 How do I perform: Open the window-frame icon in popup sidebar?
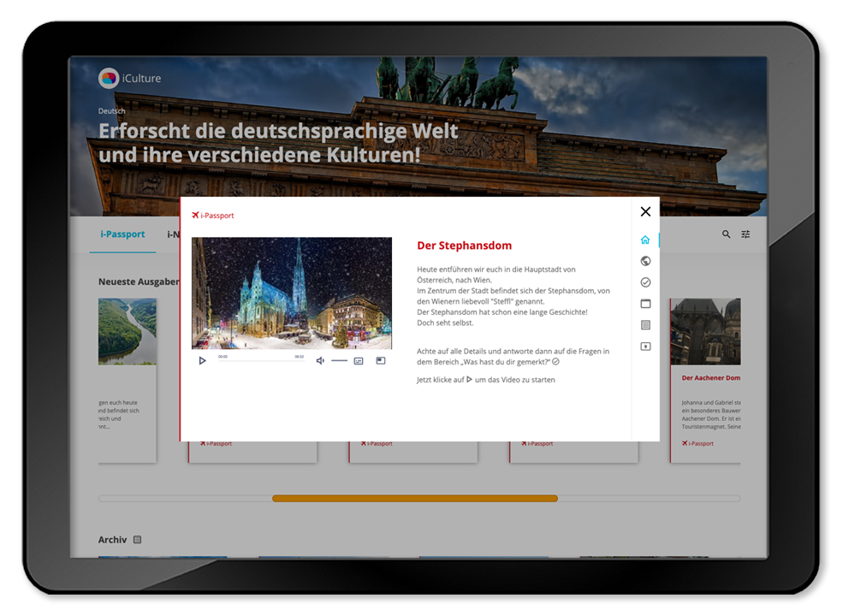pos(645,304)
